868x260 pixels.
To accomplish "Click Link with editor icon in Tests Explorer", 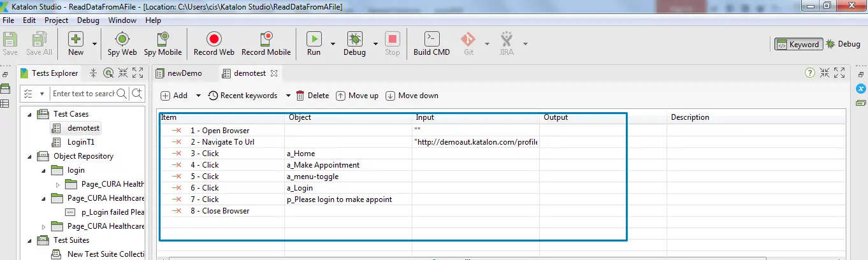I will [94, 73].
